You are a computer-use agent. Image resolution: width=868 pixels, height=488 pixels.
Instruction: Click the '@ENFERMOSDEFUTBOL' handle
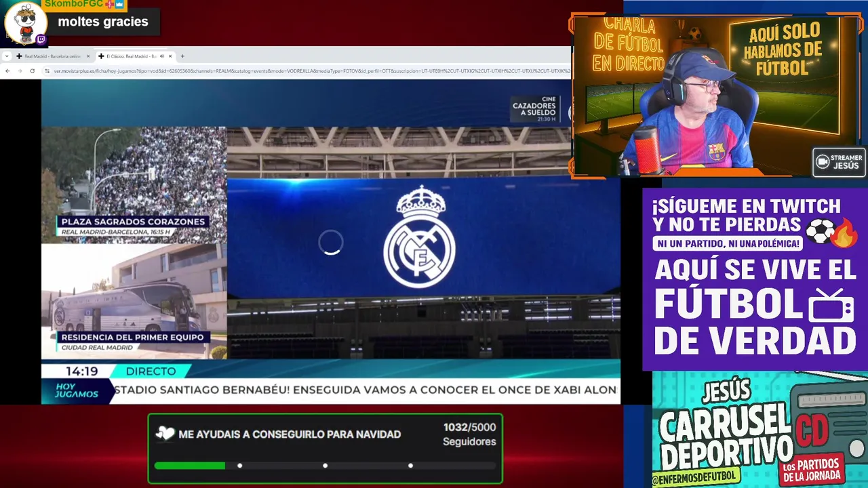(696, 478)
